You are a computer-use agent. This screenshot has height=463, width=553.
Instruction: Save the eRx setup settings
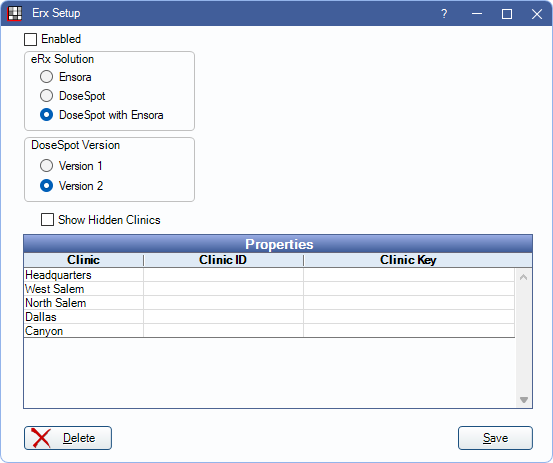tap(495, 438)
